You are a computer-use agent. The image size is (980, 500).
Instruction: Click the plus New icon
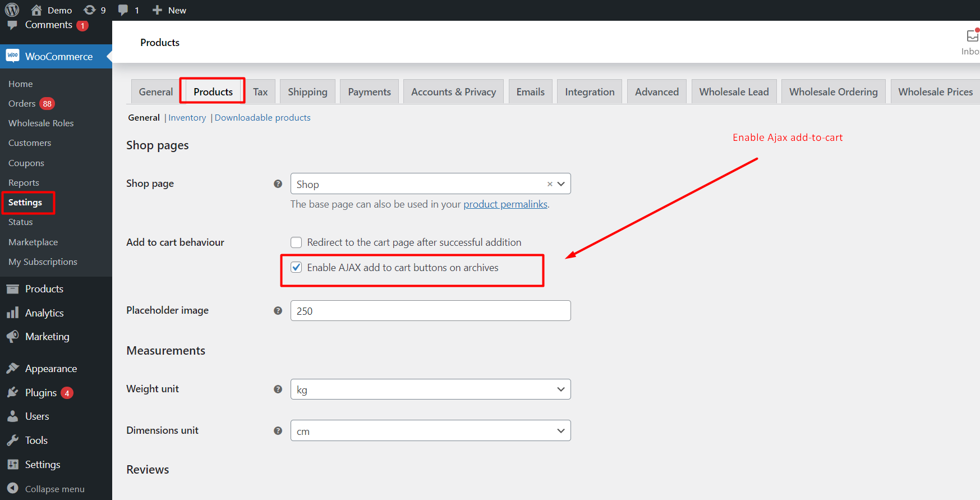click(x=157, y=10)
